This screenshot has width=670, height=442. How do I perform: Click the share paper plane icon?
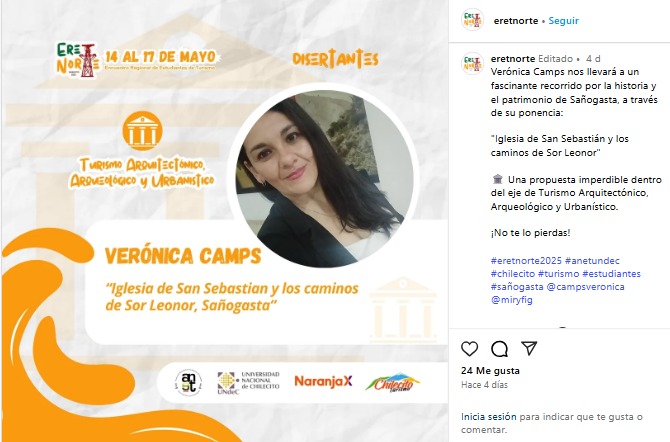coord(529,348)
